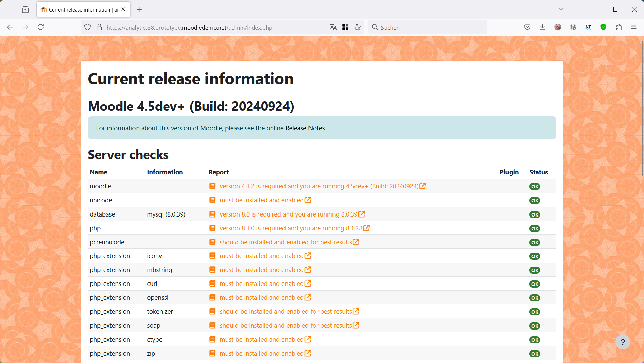This screenshot has height=363, width=644.
Task: Save page to Pocket
Action: 527,27
